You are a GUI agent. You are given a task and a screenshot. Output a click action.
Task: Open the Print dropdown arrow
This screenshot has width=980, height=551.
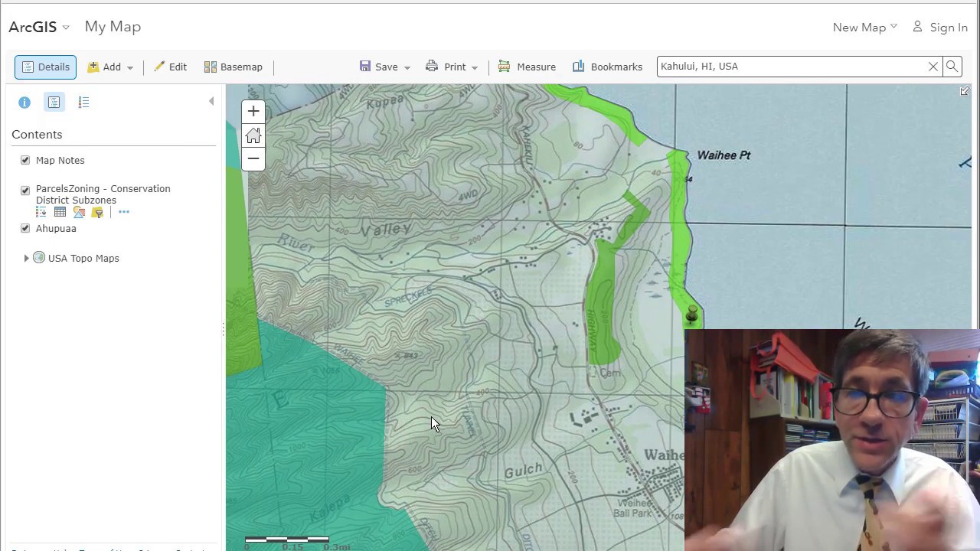click(475, 68)
